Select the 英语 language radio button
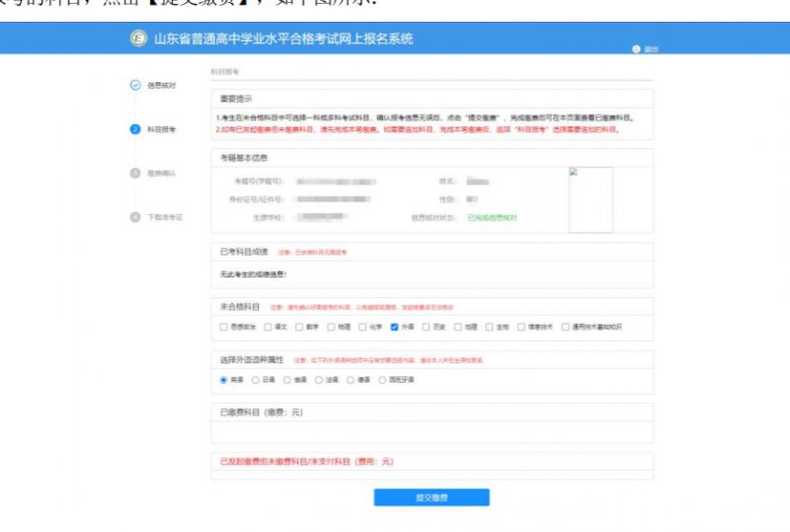This screenshot has width=790, height=532. click(223, 379)
